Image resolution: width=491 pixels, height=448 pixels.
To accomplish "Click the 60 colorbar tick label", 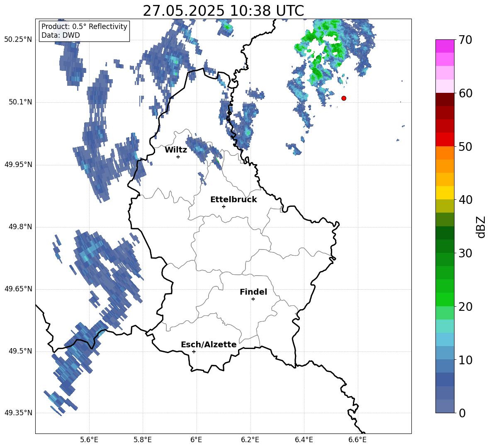I will click(465, 93).
